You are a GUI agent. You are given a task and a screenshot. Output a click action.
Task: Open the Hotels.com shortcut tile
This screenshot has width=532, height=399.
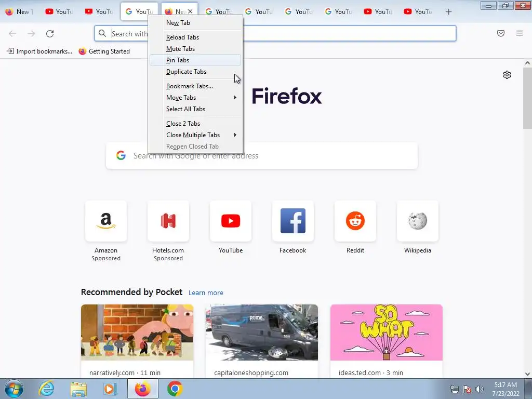coord(168,221)
